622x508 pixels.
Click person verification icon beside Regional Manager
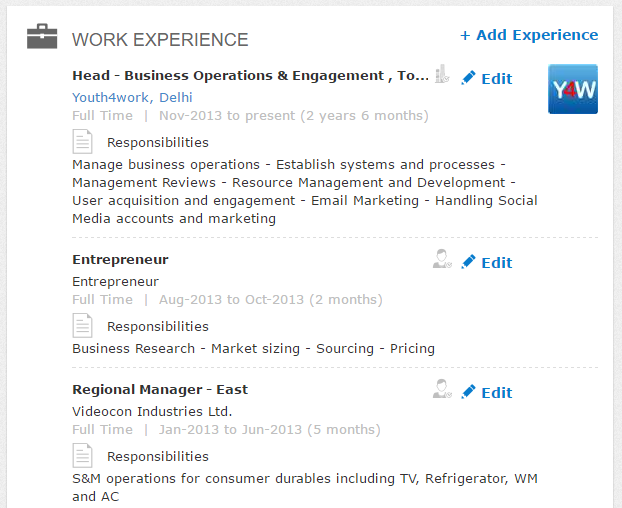pos(442,389)
